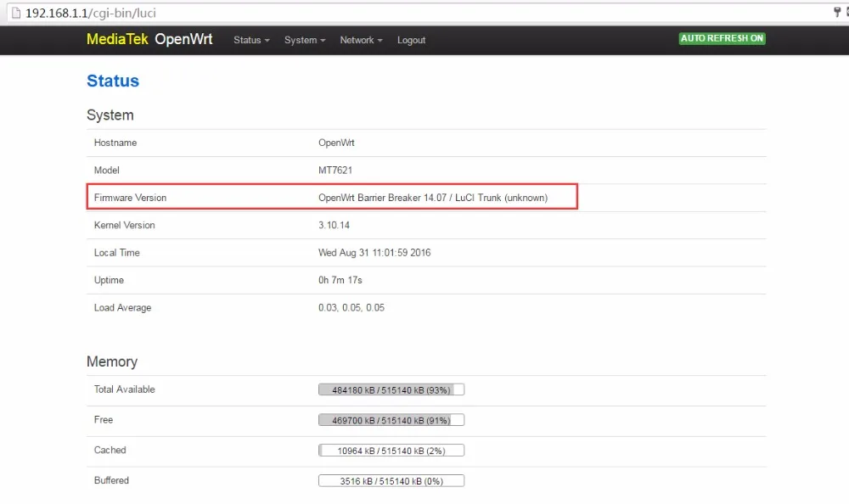Click the Memory section heading
Image resolution: width=849 pixels, height=504 pixels.
tap(111, 361)
